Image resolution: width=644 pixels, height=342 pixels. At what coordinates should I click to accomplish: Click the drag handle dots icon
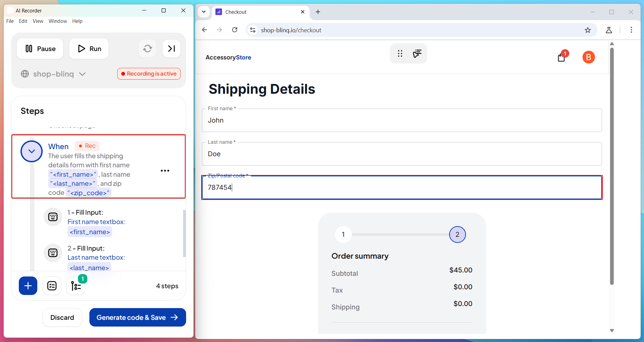[x=400, y=54]
